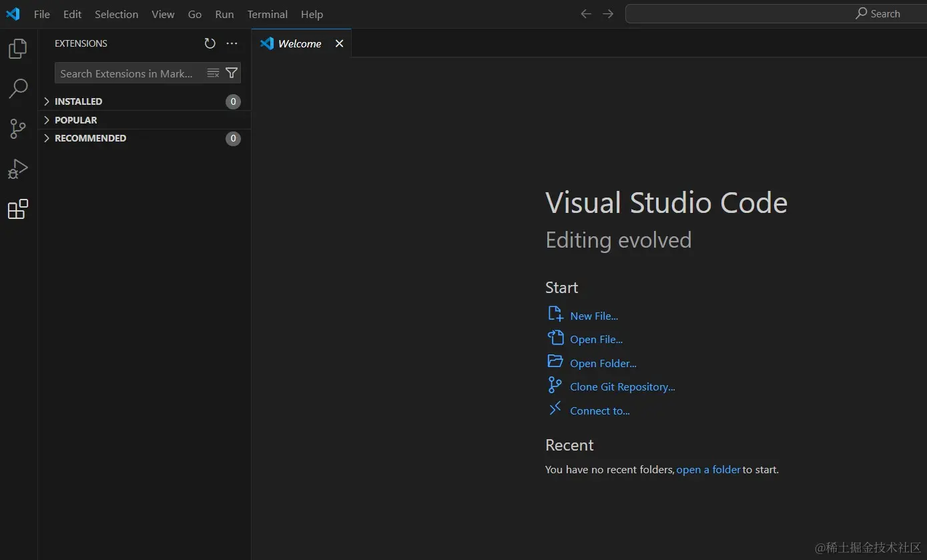Open Extensions views and more actions menu

coord(232,43)
